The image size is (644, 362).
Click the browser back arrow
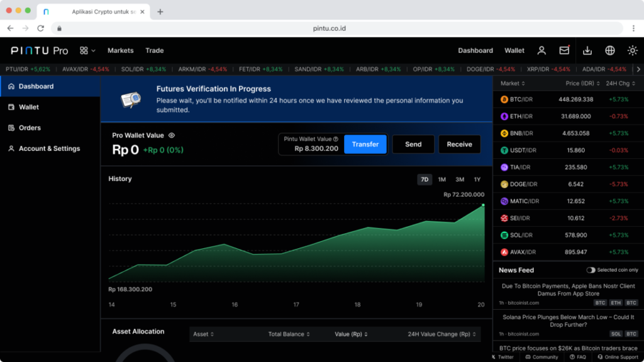click(x=10, y=28)
